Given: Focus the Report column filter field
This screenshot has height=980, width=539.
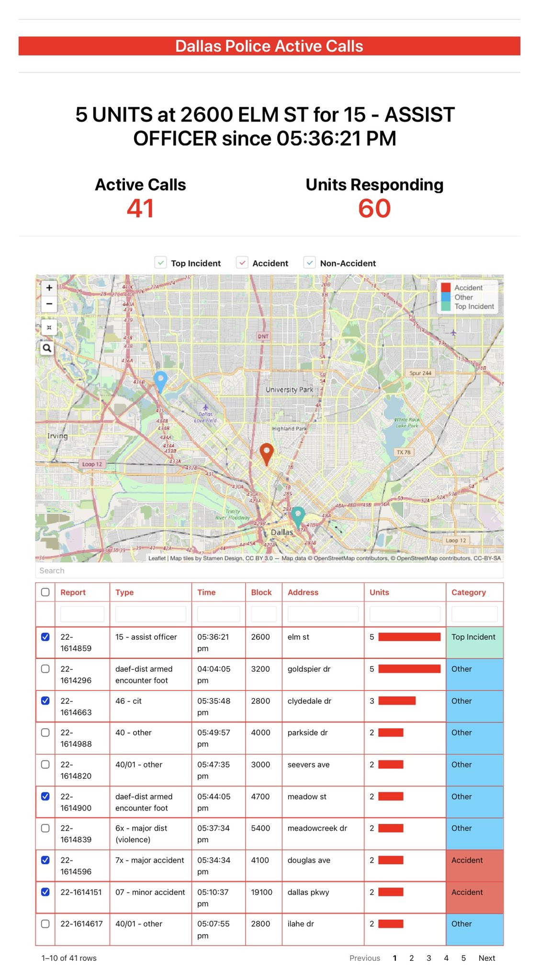Looking at the screenshot, I should coord(82,614).
